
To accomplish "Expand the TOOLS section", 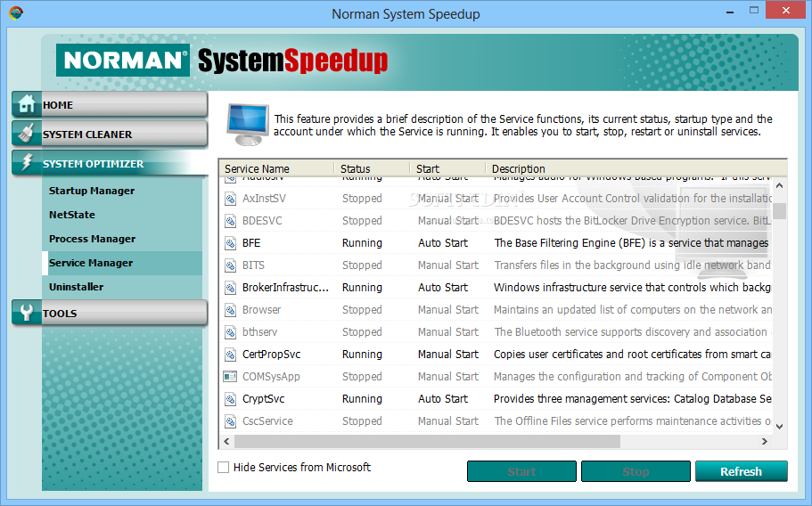I will (110, 313).
